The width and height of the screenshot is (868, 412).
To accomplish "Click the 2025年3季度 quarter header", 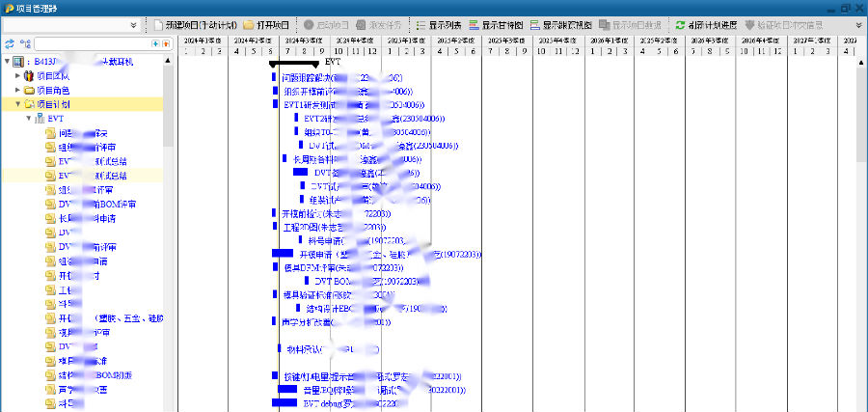I will pos(507,41).
